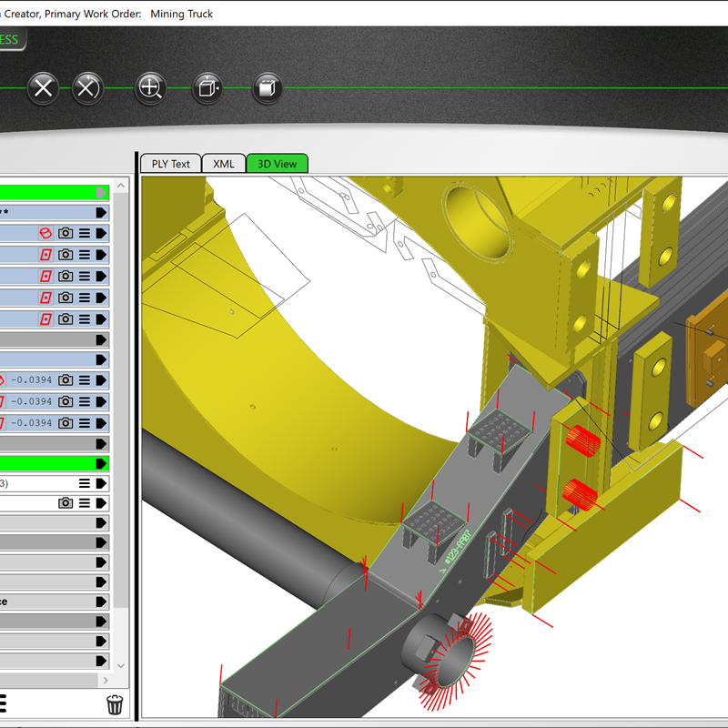The height and width of the screenshot is (728, 728).
Task: Open the hamburger menu at panel bottom-left
Action: tap(2, 703)
